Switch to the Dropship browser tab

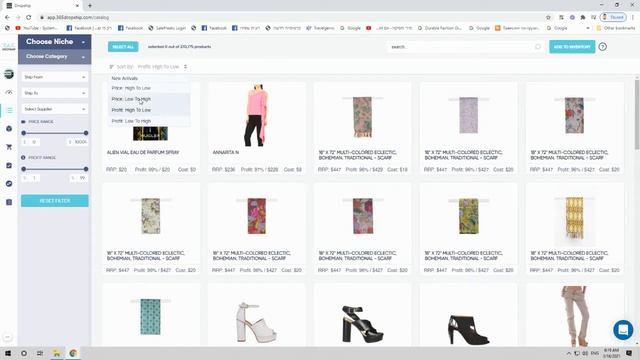click(x=41, y=6)
